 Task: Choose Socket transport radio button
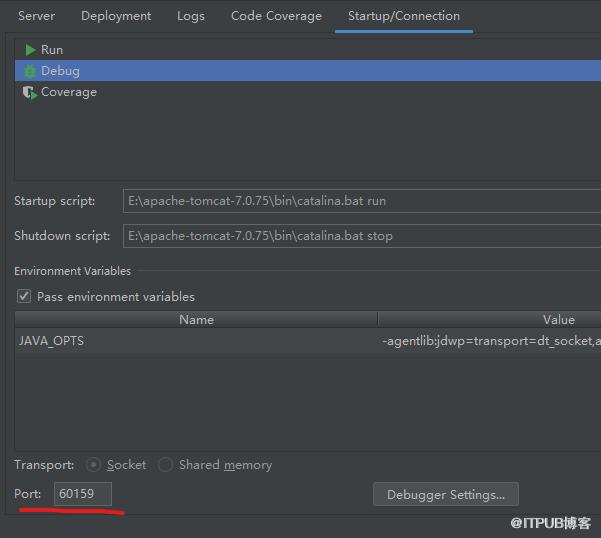pyautogui.click(x=94, y=465)
